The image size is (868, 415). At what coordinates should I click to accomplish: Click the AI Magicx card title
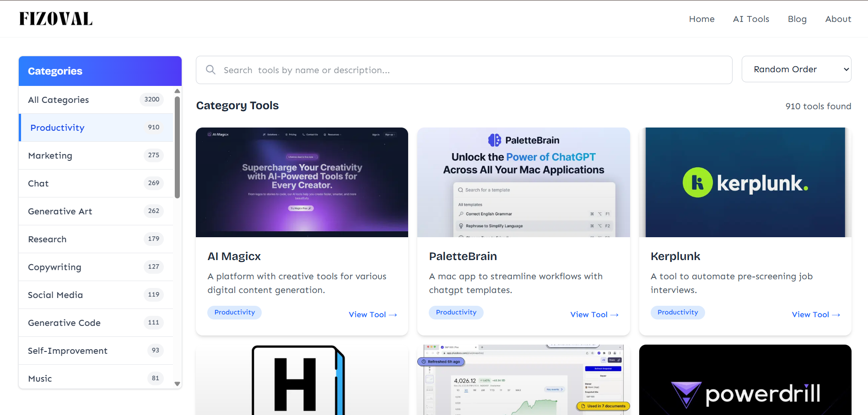[234, 256]
